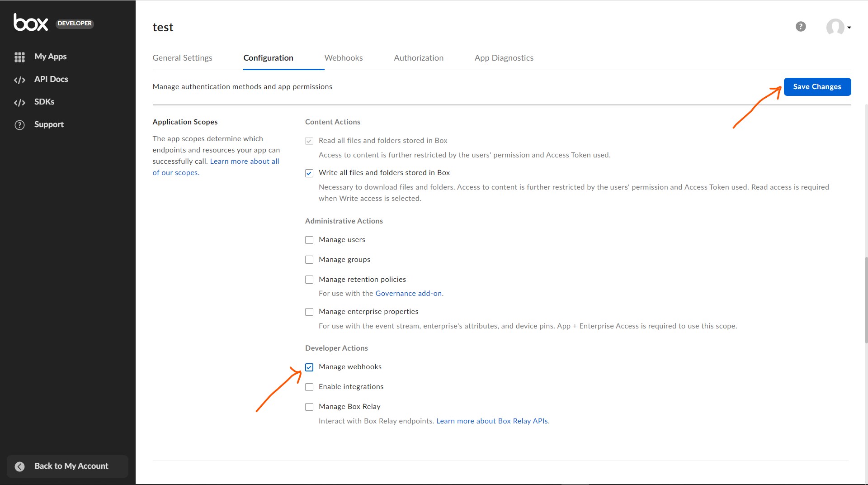868x485 pixels.
Task: Open the Authorization tab
Action: 418,58
